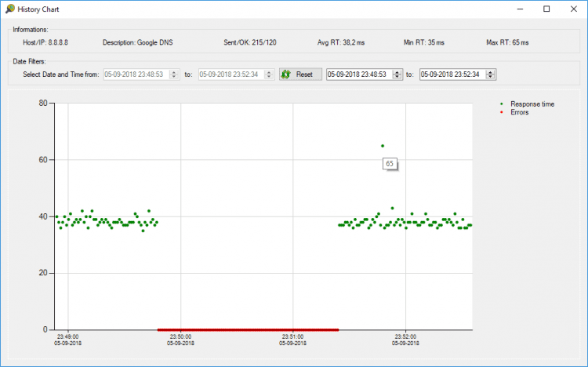This screenshot has height=367, width=588.
Task: Click the Errors legend label
Action: pos(519,112)
